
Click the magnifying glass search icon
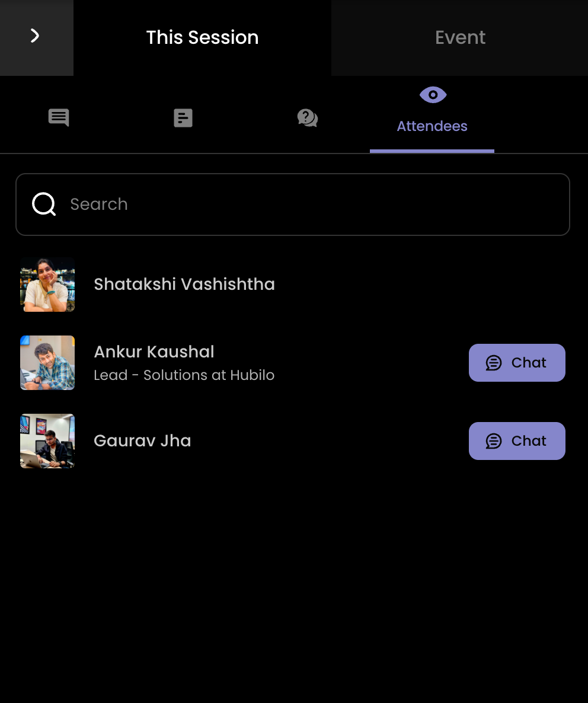tap(44, 204)
